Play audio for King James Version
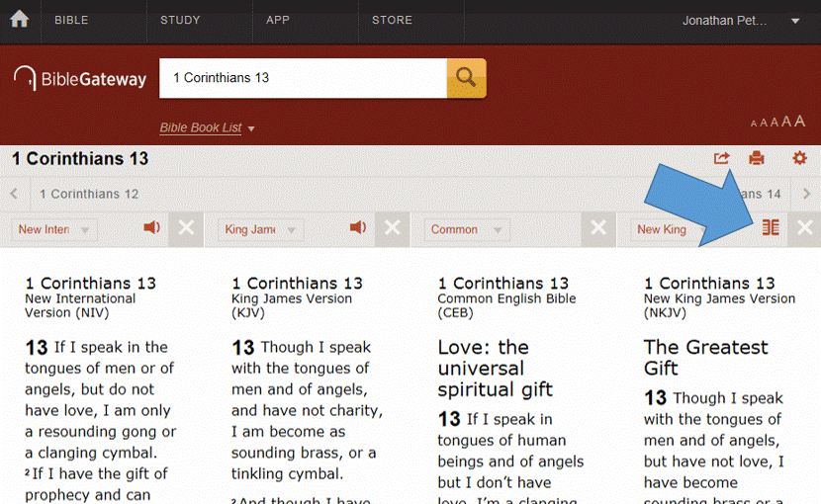Viewport: 821px width, 504px height. pyautogui.click(x=358, y=227)
